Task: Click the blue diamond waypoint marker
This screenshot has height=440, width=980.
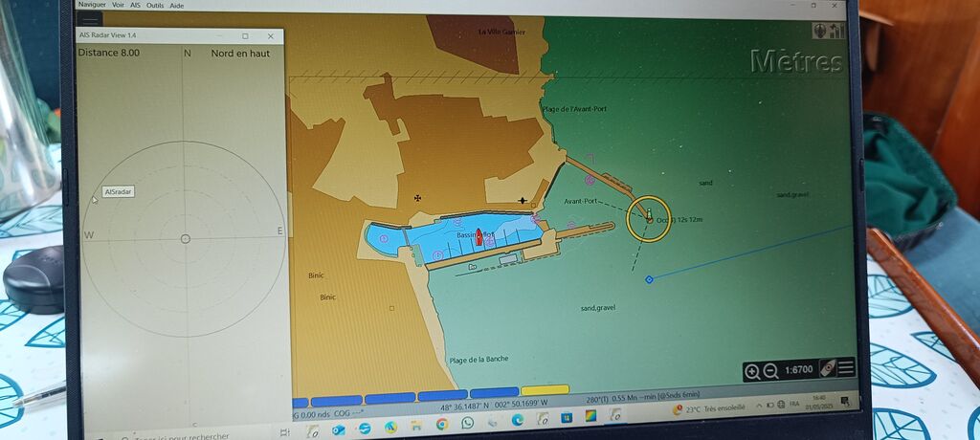Action: [649, 279]
